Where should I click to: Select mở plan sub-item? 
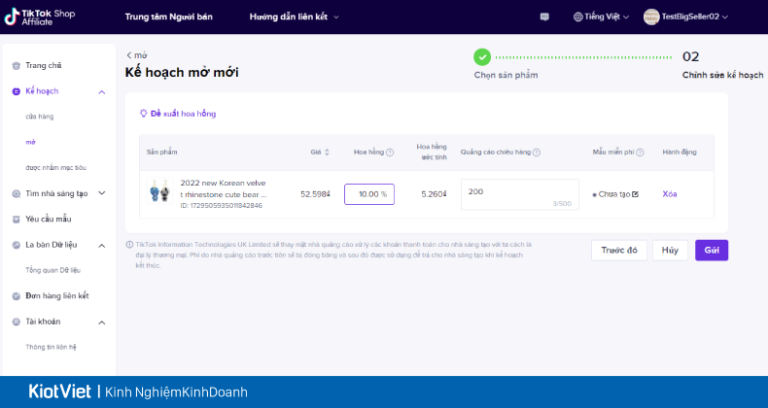(30, 142)
